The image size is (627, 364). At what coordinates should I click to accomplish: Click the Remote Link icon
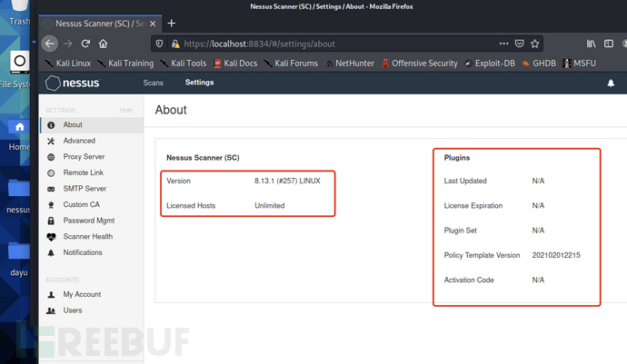point(51,173)
